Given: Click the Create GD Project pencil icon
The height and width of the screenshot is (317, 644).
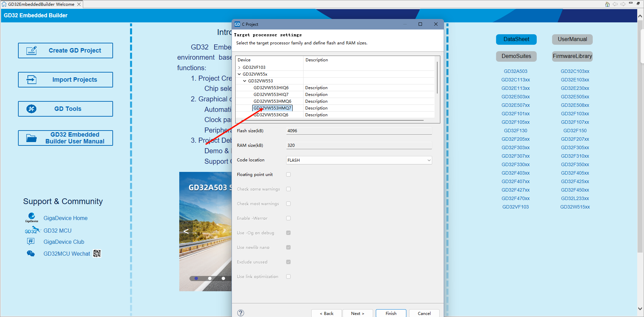Looking at the screenshot, I should [32, 51].
